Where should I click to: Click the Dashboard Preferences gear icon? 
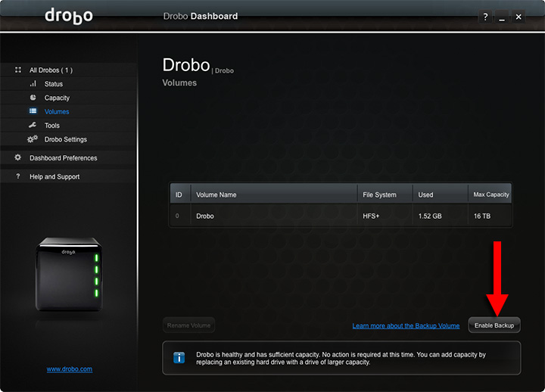[17, 157]
